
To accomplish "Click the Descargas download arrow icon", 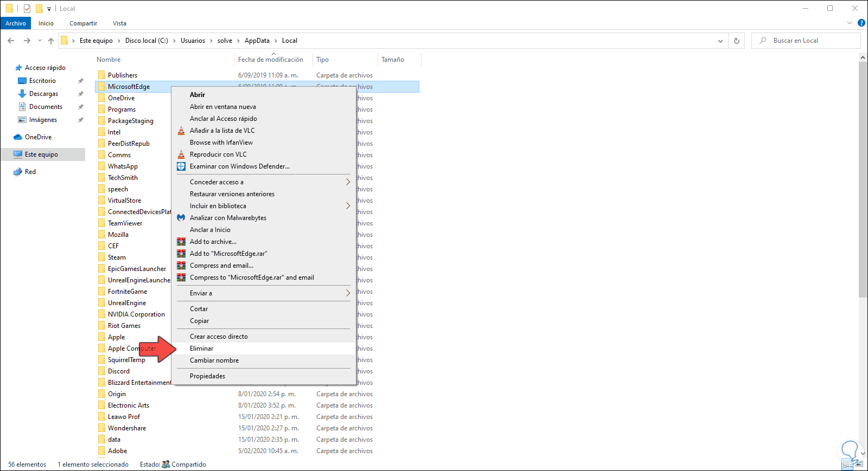I will [x=22, y=94].
